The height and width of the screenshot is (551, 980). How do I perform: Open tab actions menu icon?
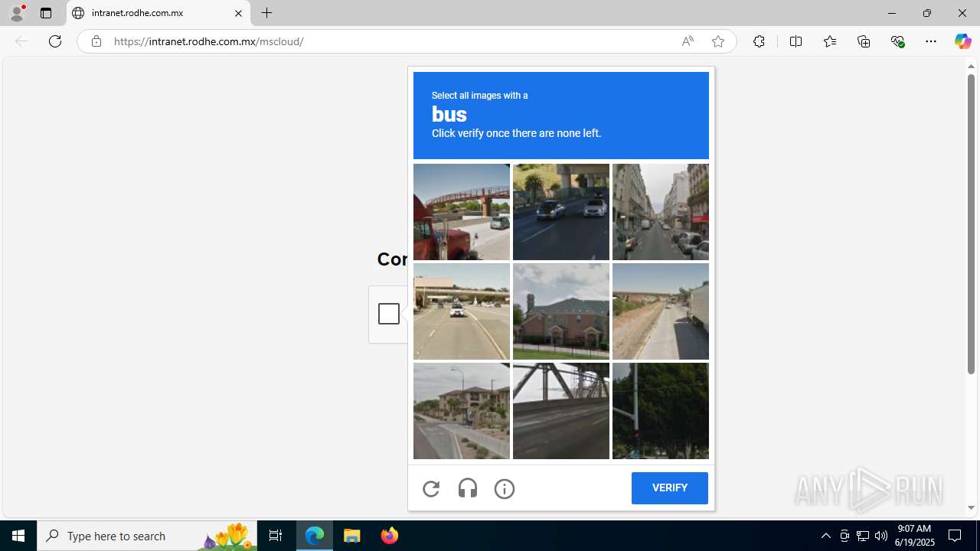tap(46, 13)
